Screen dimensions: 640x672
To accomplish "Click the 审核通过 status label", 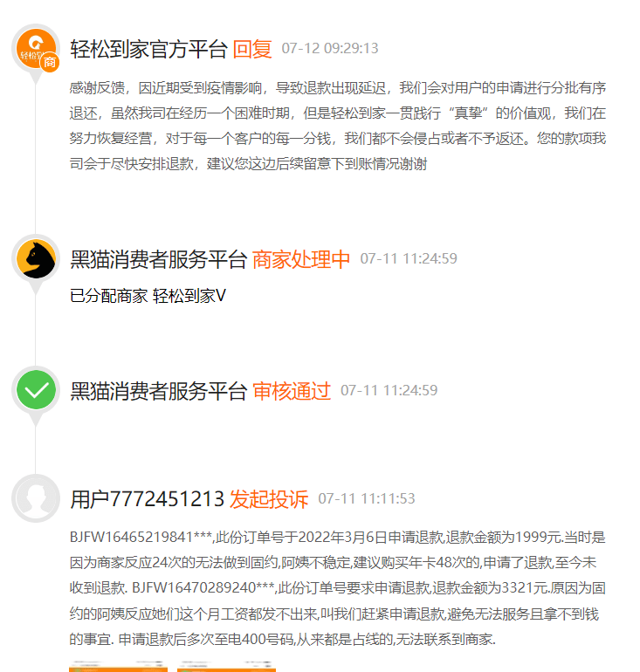I will tap(292, 391).
